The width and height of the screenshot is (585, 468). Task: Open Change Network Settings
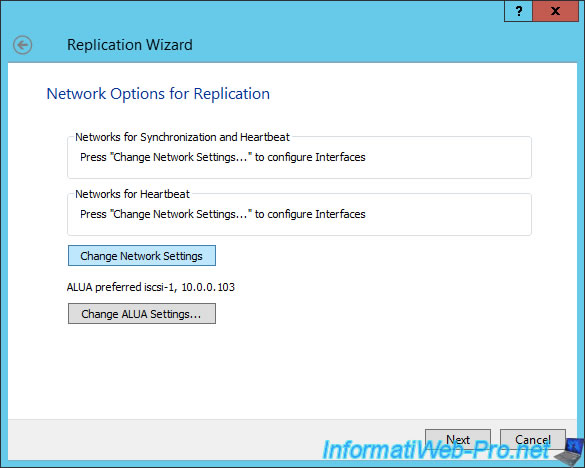click(x=142, y=256)
